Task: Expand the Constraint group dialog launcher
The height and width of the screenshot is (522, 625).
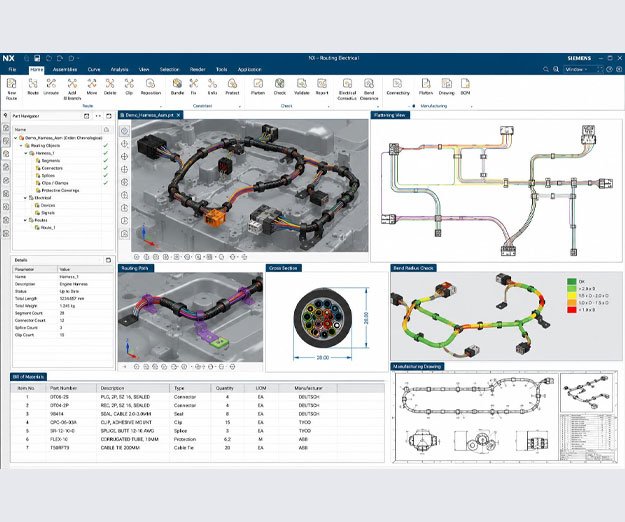Action: (x=240, y=106)
